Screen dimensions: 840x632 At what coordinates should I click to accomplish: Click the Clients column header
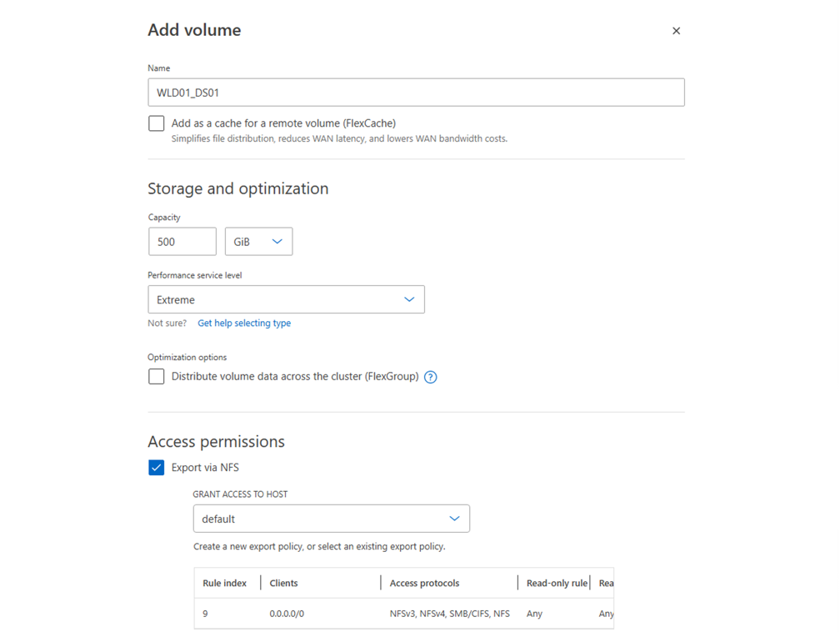tap(284, 583)
